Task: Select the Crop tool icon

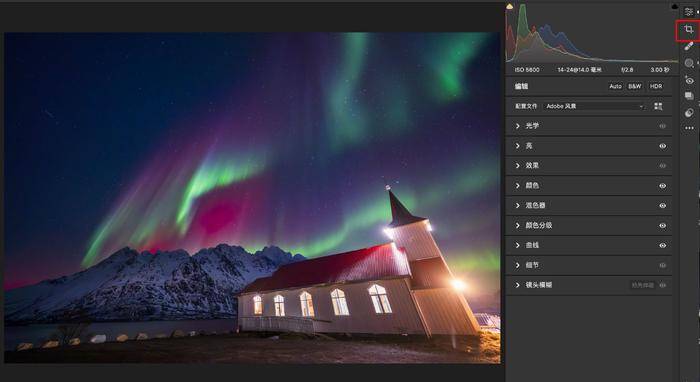Action: tap(689, 29)
